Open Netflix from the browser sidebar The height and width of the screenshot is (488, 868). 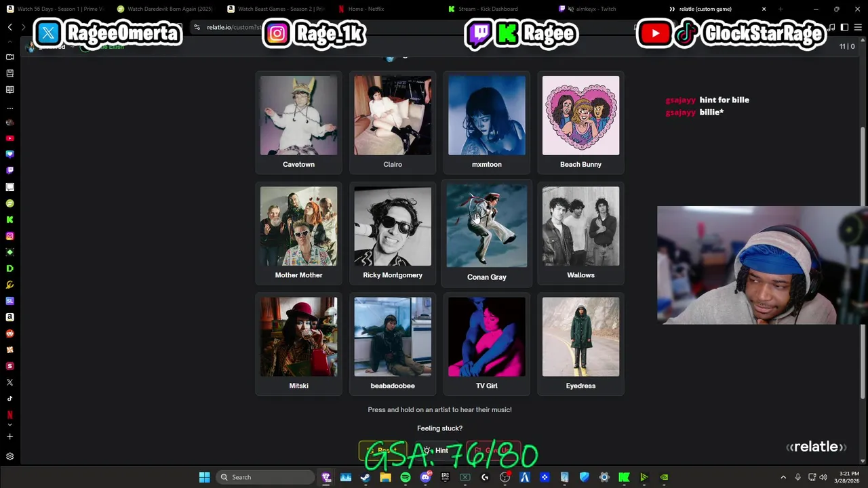tap(9, 415)
